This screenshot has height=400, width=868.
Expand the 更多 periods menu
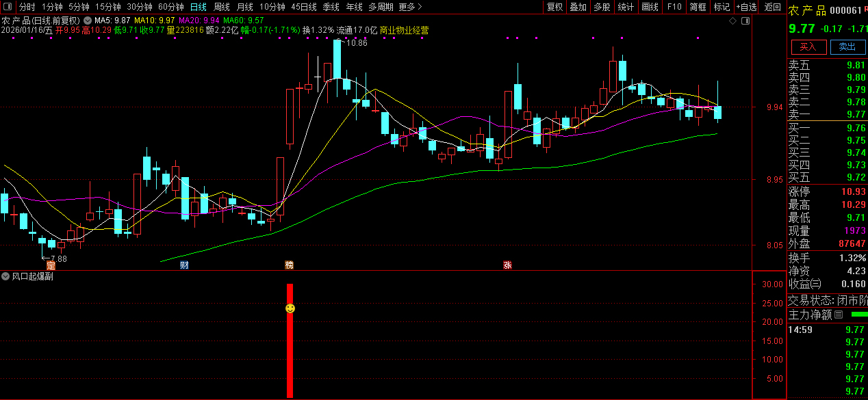click(x=409, y=7)
